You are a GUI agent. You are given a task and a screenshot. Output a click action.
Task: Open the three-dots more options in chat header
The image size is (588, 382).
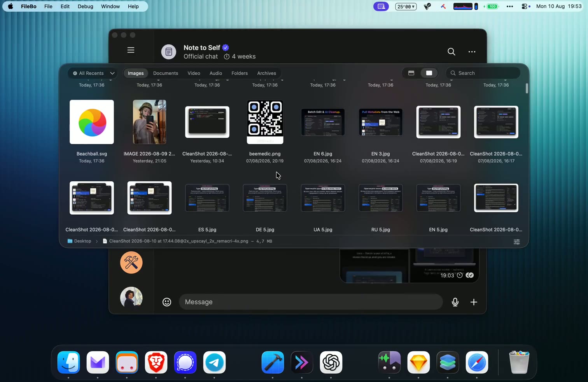click(x=472, y=51)
